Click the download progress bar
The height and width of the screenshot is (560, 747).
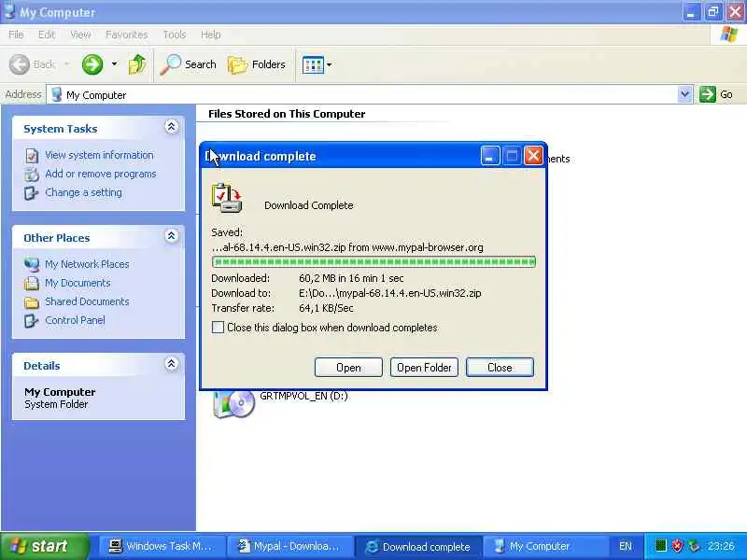[x=374, y=262]
